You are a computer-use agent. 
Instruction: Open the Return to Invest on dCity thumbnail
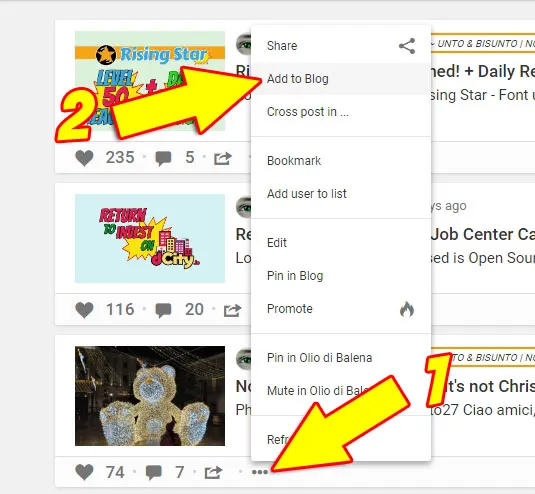(150, 238)
